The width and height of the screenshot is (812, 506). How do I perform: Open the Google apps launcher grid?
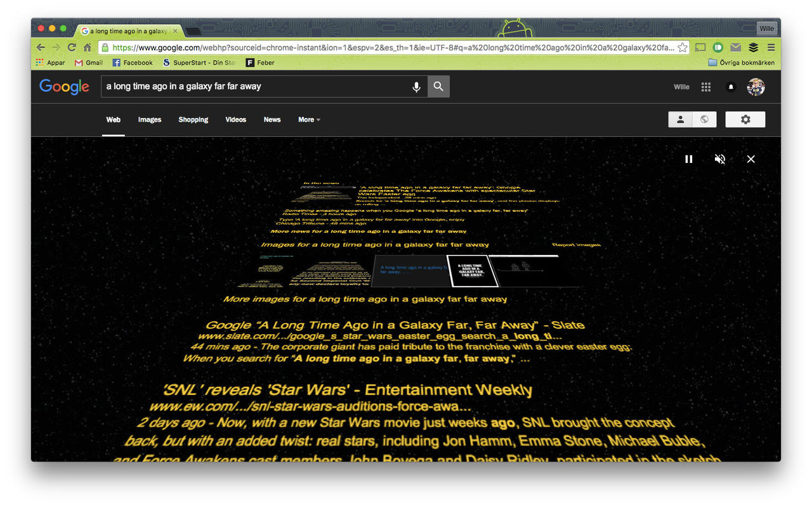pos(705,87)
